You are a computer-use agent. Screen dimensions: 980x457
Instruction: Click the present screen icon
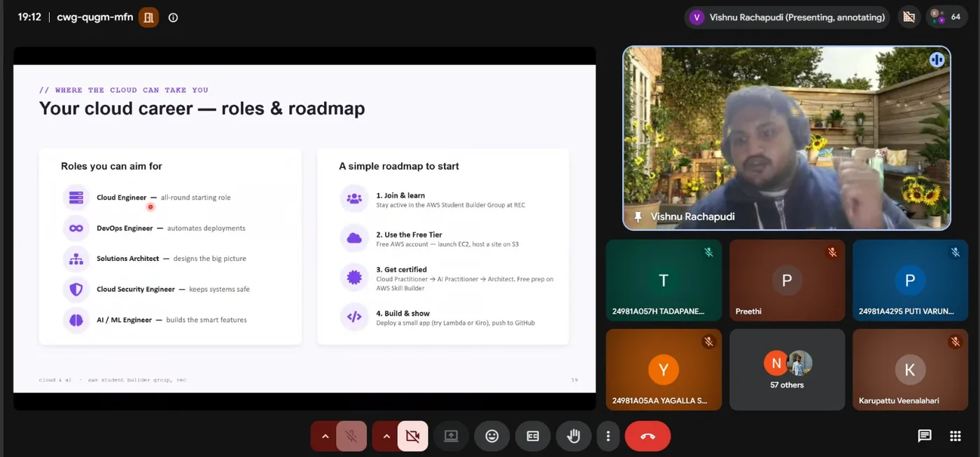pos(451,436)
